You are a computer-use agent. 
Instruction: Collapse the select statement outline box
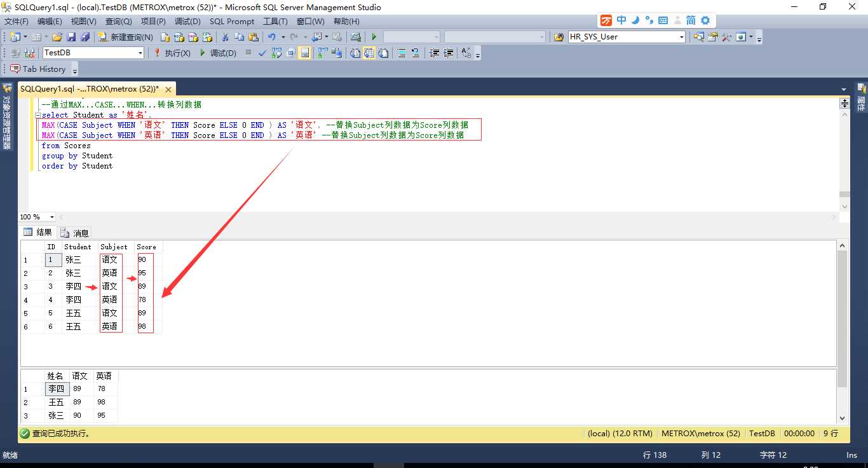(37, 115)
